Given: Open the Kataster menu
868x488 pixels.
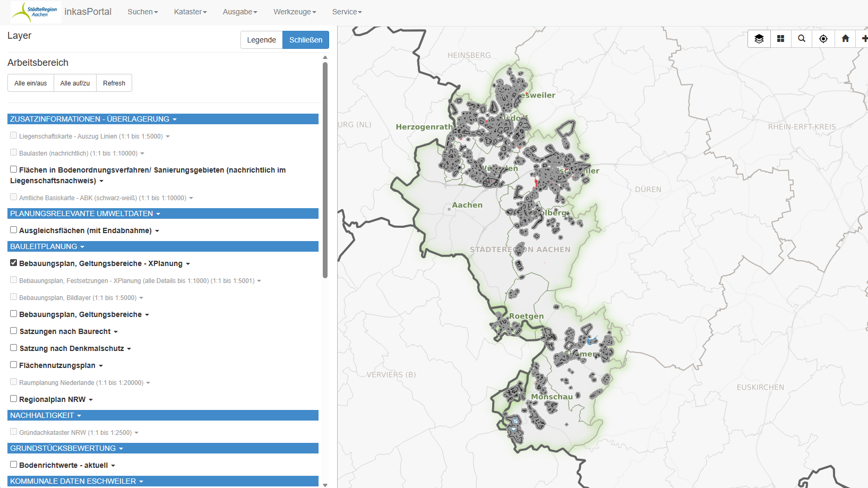Looking at the screenshot, I should (190, 12).
